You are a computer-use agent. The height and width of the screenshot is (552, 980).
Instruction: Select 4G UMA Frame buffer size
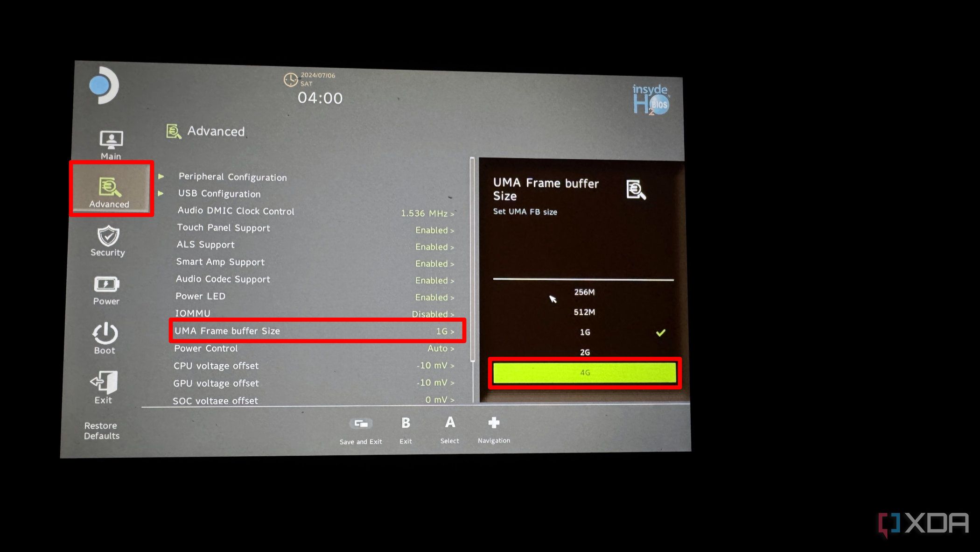pos(583,372)
